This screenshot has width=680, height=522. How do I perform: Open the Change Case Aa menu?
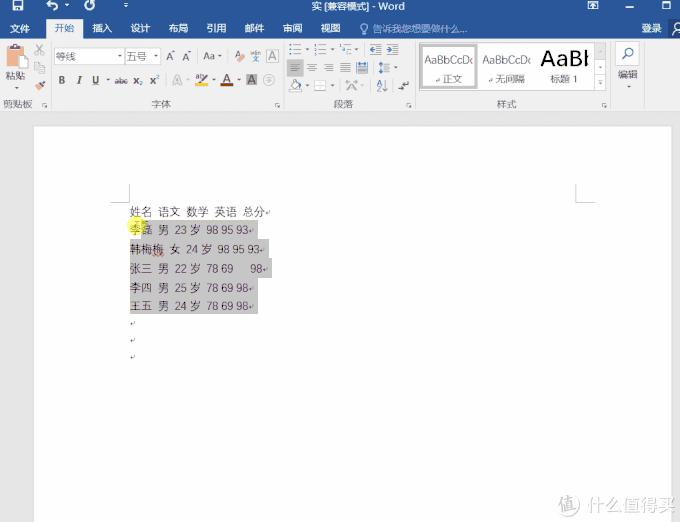pyautogui.click(x=212, y=56)
